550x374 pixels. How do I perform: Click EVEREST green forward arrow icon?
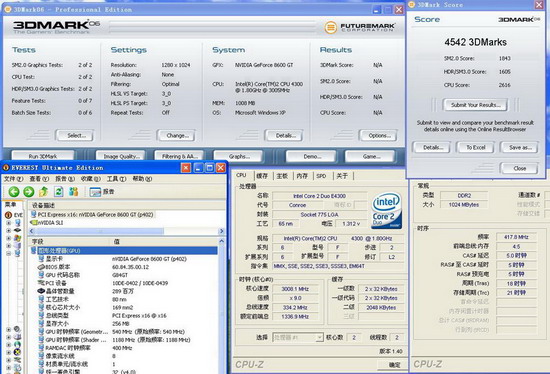click(29, 192)
